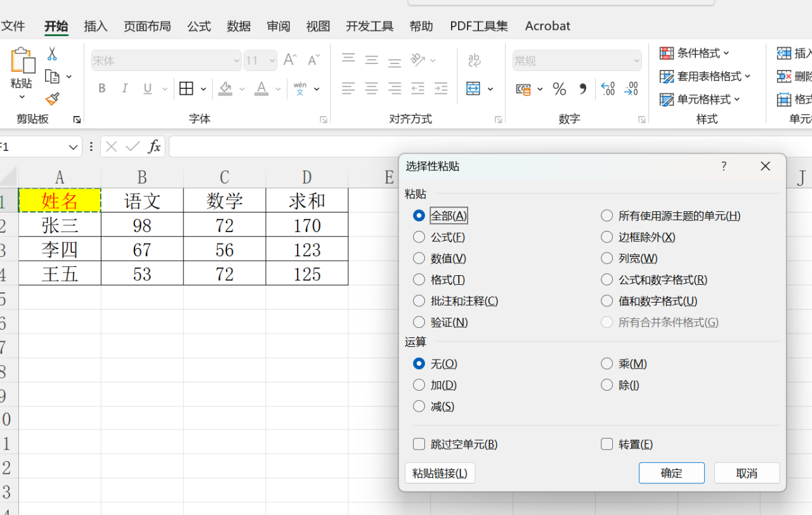The height and width of the screenshot is (515, 812).
Task: Click the 确定 button
Action: click(x=672, y=473)
